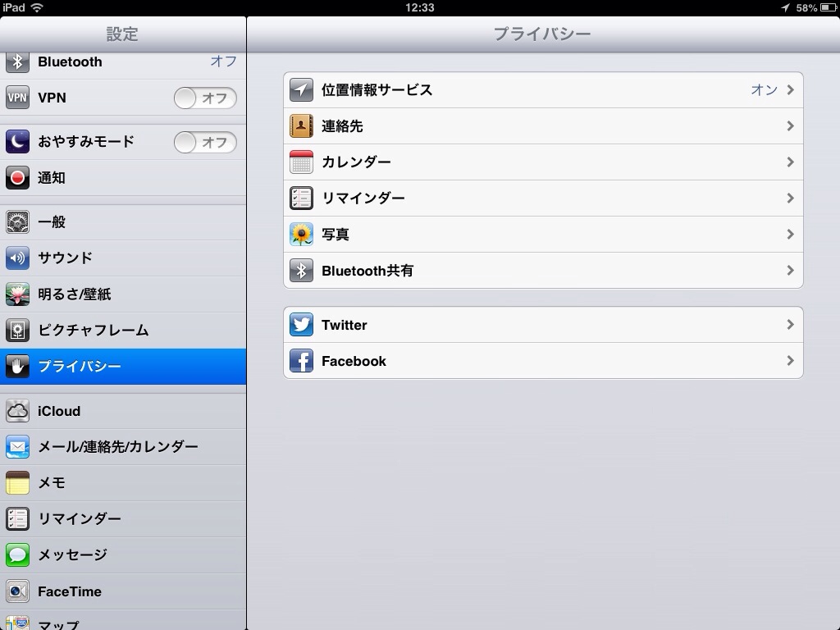The height and width of the screenshot is (630, 840).
Task: Tap the カレンダー calendar icon
Action: click(x=301, y=162)
